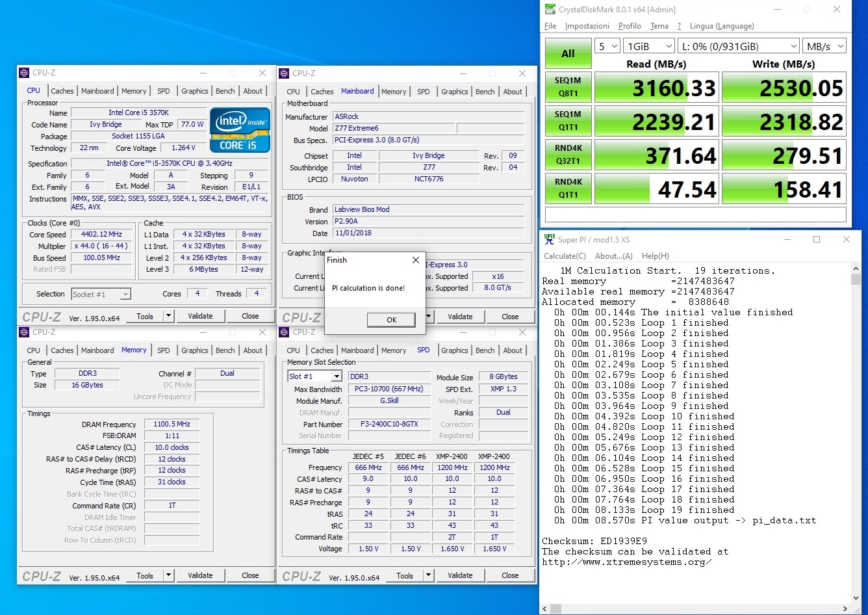The image size is (868, 615).
Task: Open the Profilo menu
Action: coord(630,26)
